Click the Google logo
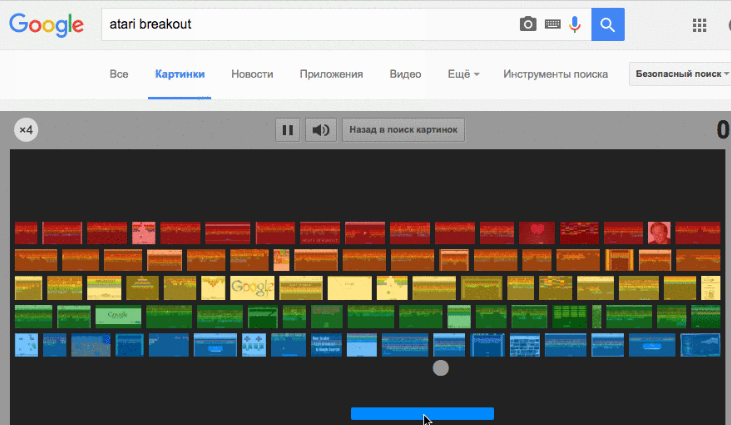The image size is (731, 425). coord(47,25)
